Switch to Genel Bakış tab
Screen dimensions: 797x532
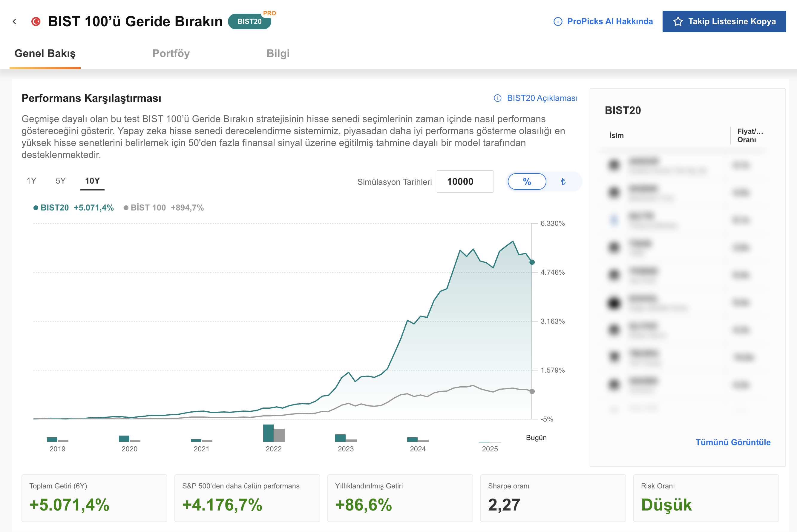pyautogui.click(x=45, y=53)
